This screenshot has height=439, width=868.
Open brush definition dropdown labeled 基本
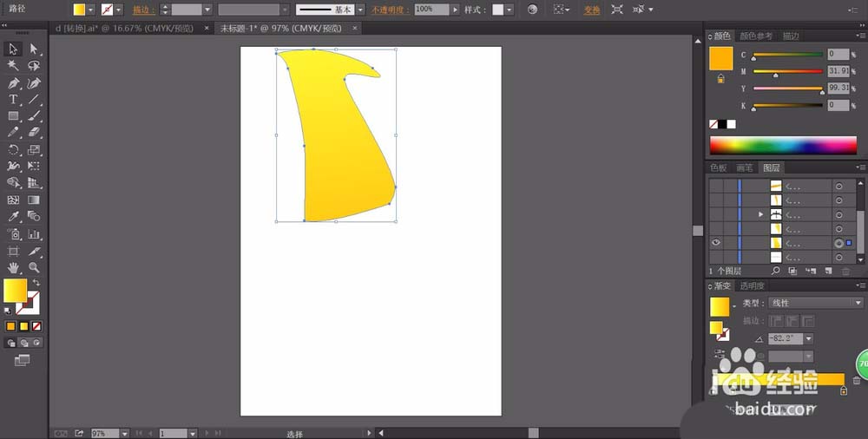360,10
